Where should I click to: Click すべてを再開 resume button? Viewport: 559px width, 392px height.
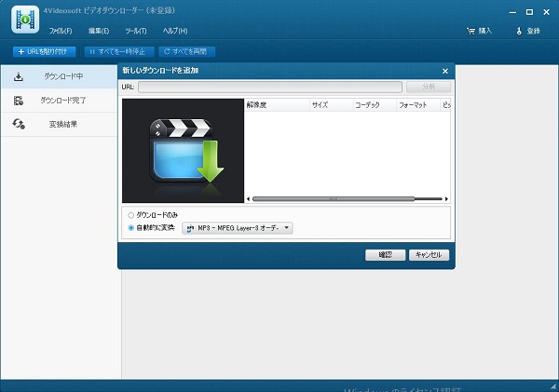186,51
